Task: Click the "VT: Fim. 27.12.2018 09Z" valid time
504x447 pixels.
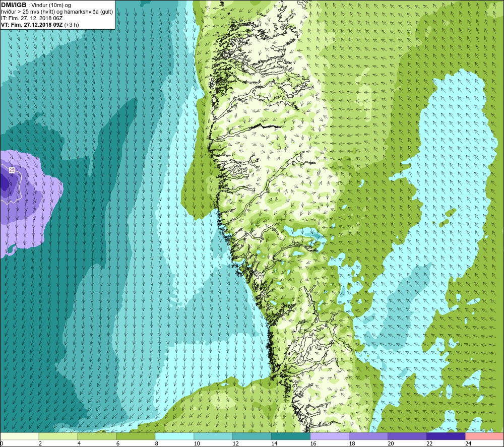Action: pos(32,25)
